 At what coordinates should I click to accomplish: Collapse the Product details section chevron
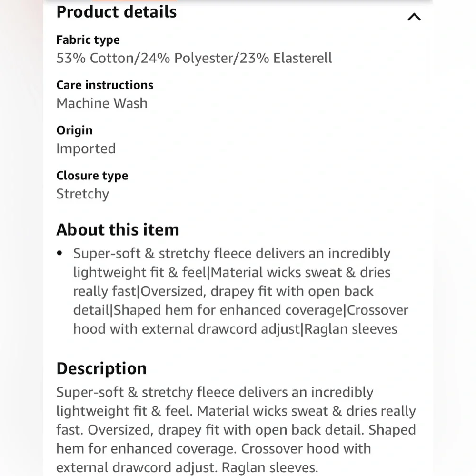[414, 17]
